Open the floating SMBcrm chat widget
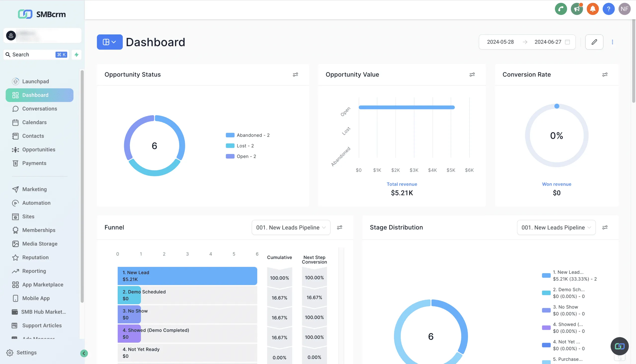This screenshot has width=636, height=364. (620, 346)
